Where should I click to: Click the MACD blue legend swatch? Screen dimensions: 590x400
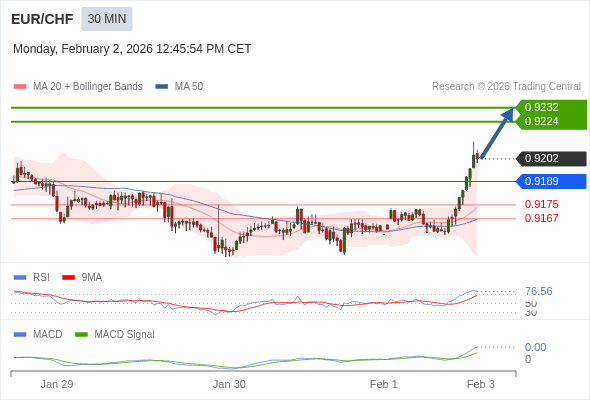pyautogui.click(x=20, y=335)
